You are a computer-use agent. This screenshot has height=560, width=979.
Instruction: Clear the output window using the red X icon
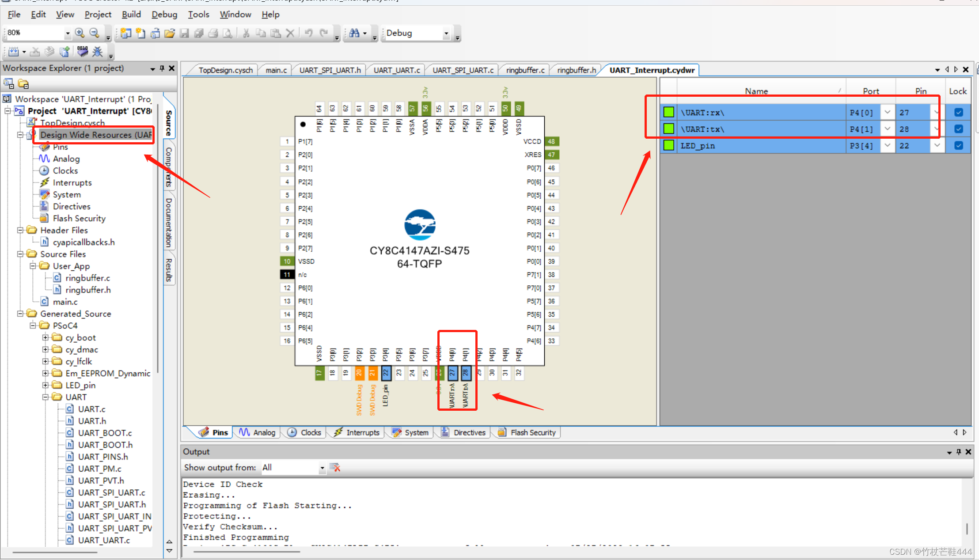pyautogui.click(x=335, y=467)
